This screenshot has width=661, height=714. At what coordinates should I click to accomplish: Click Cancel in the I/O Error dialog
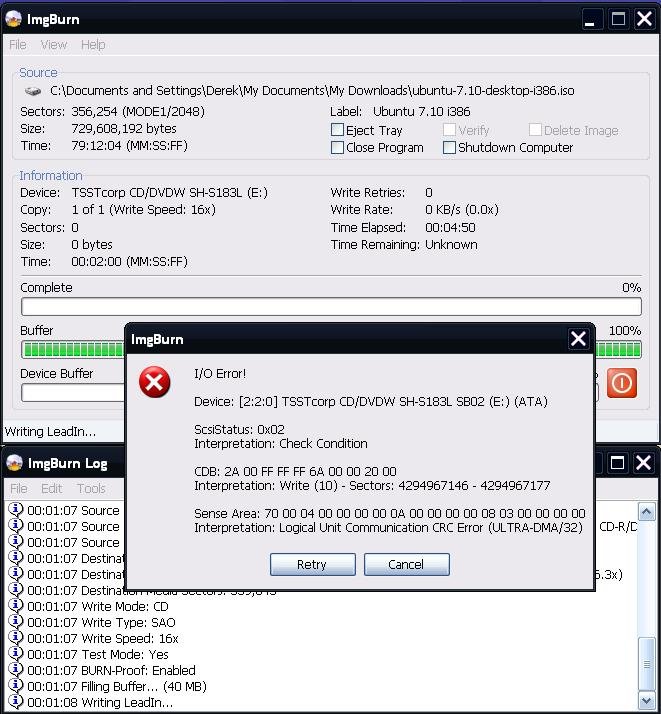pos(407,565)
